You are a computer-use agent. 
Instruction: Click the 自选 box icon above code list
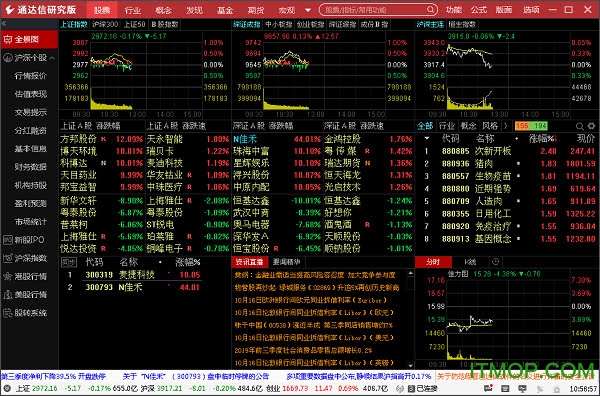pyautogui.click(x=69, y=262)
